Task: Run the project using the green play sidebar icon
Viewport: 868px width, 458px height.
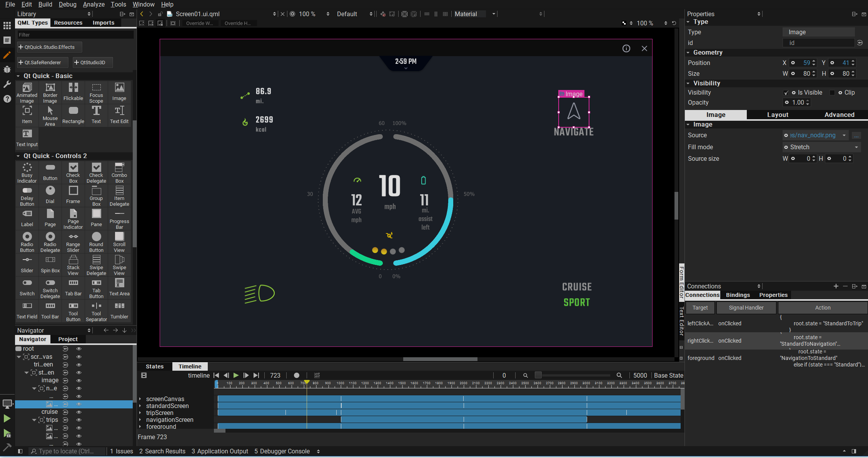Action: [7, 418]
